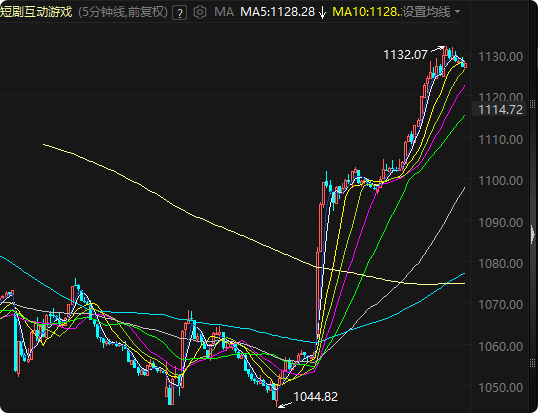
Task: Click the 1130.00 price axis label
Action: 501,57
